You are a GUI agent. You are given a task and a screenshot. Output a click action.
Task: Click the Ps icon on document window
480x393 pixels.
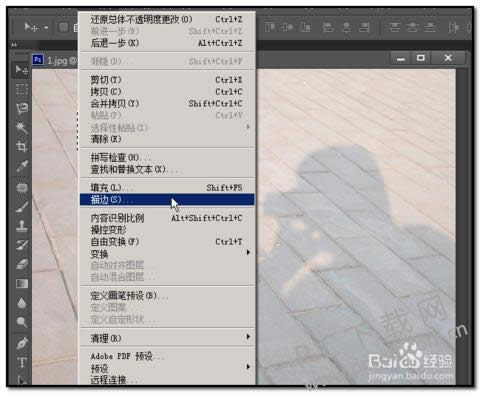38,60
